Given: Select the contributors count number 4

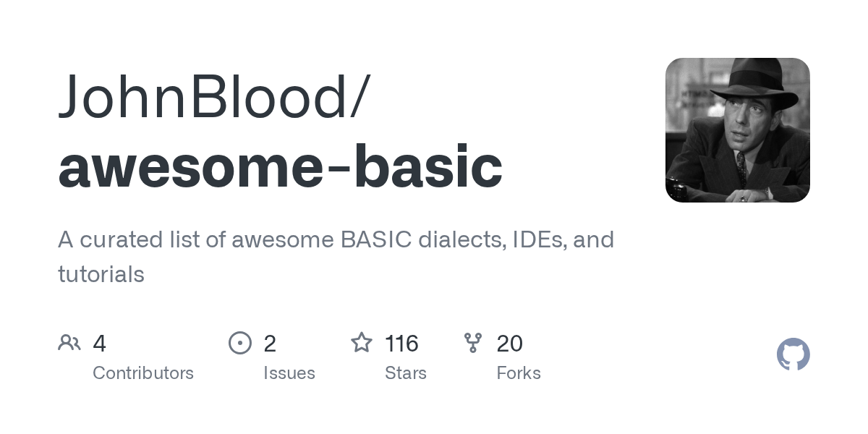Looking at the screenshot, I should (100, 343).
